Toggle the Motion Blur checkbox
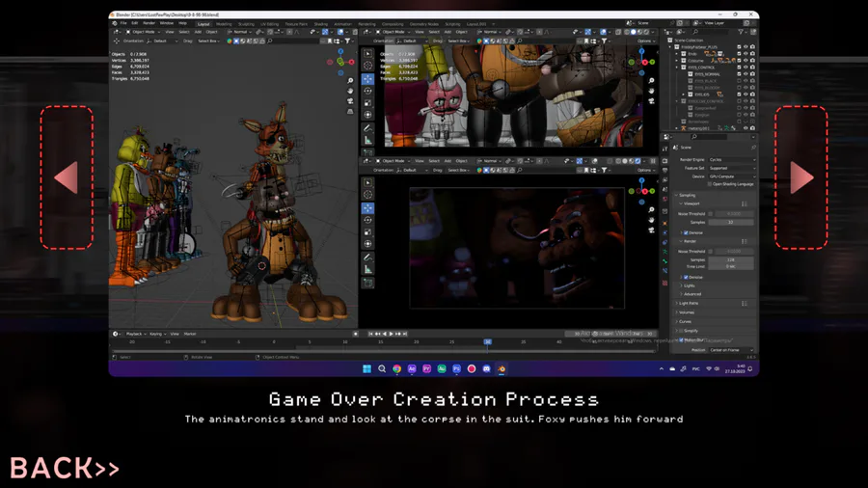Image resolution: width=868 pixels, height=488 pixels. 682,340
